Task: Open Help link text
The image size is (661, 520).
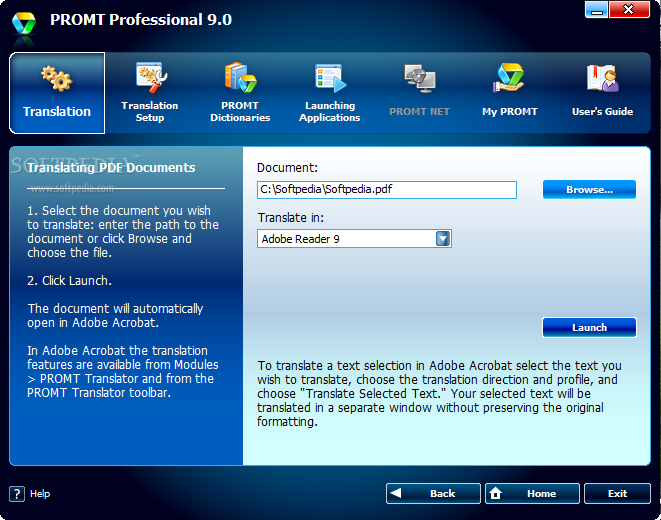Action: 40,494
